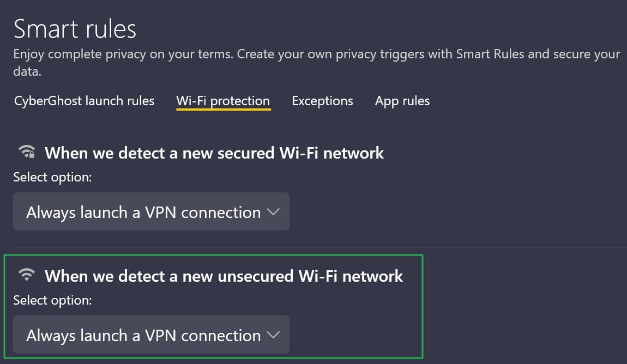
Task: Go to the App rules tab
Action: 402,101
